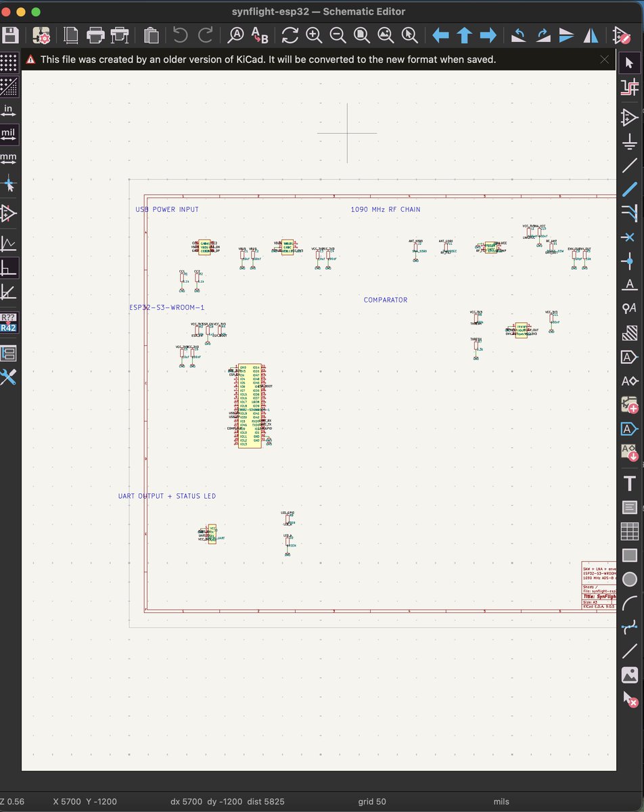644x812 pixels.
Task: Draw a circle shape
Action: click(x=630, y=579)
